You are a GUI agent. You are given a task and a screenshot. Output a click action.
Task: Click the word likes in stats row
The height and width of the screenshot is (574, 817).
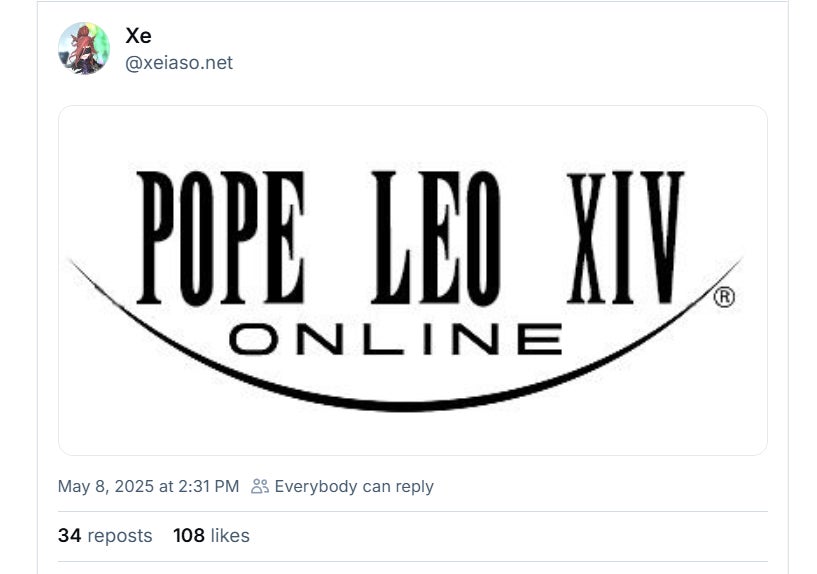230,536
